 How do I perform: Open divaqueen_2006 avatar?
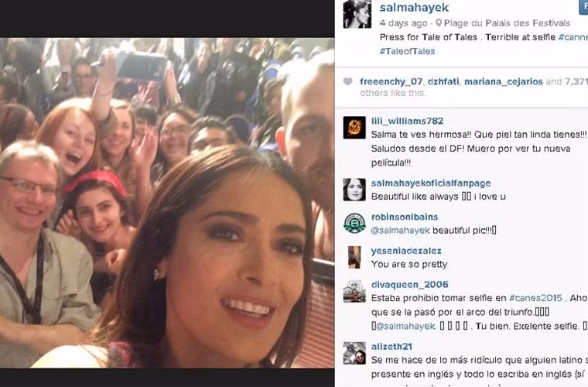click(x=354, y=291)
